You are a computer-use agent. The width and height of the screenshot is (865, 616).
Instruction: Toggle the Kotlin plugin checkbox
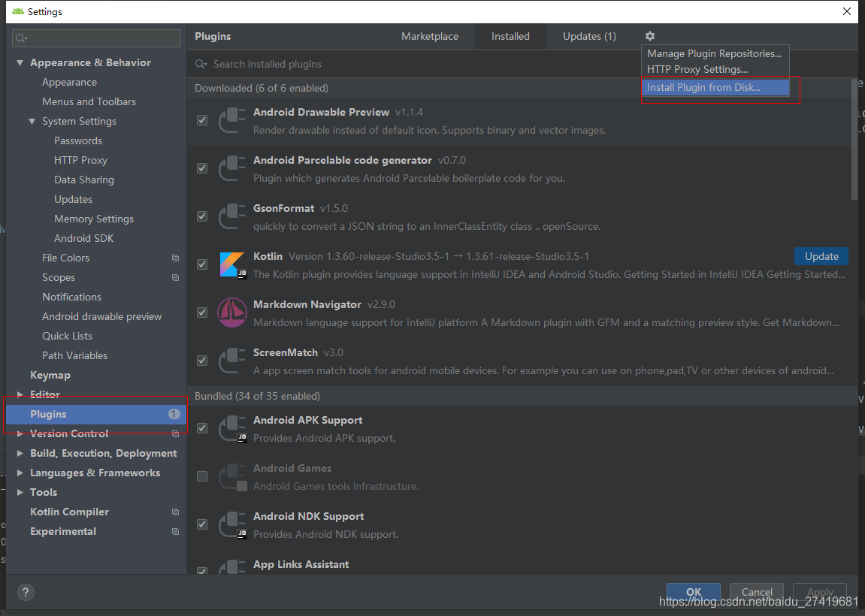(202, 264)
